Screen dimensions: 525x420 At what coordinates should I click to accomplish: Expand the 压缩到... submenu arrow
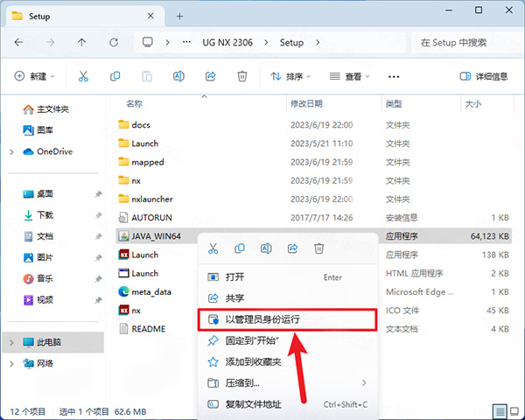coord(364,383)
